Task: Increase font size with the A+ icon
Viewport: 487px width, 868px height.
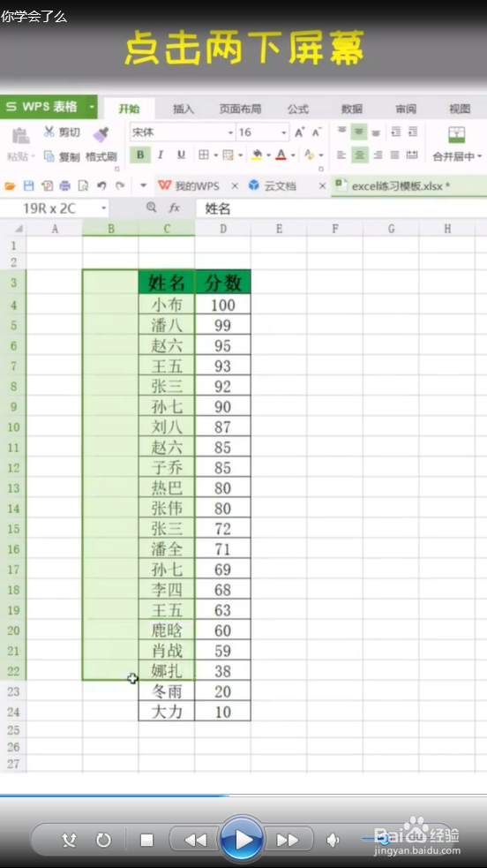Action: 300,132
